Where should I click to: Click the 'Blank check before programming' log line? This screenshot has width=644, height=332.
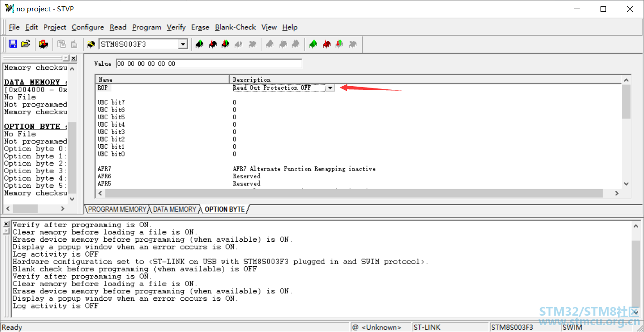click(x=135, y=269)
